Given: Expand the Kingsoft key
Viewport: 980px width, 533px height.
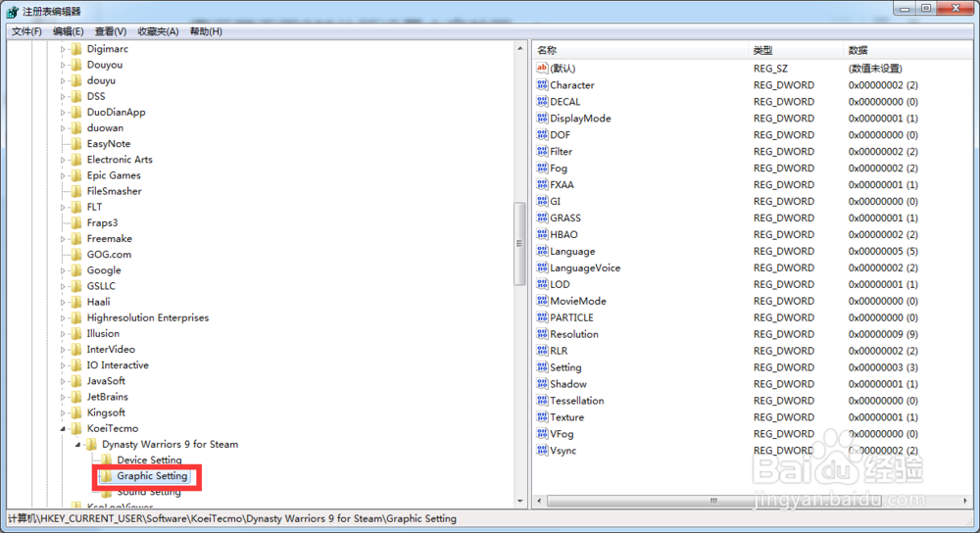Looking at the screenshot, I should 63,412.
